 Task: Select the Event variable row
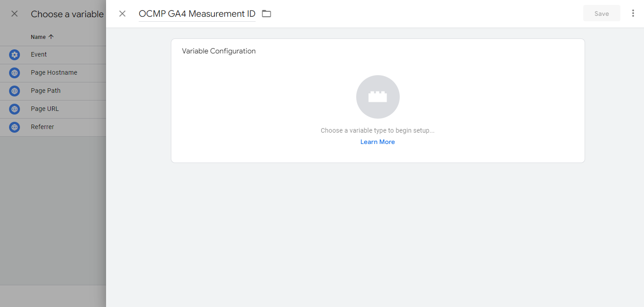point(53,55)
